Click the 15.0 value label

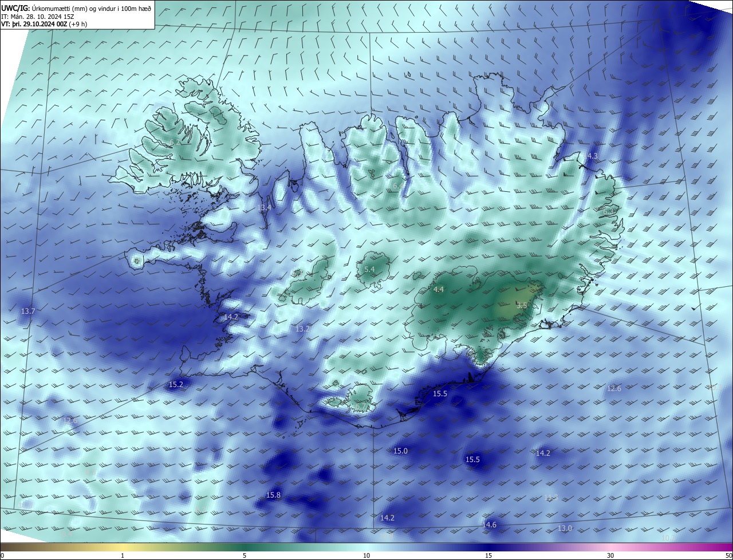[x=400, y=451]
